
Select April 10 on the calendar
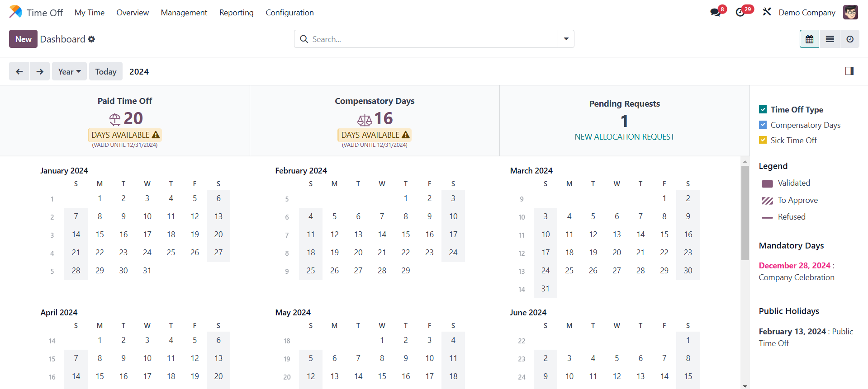(x=147, y=358)
